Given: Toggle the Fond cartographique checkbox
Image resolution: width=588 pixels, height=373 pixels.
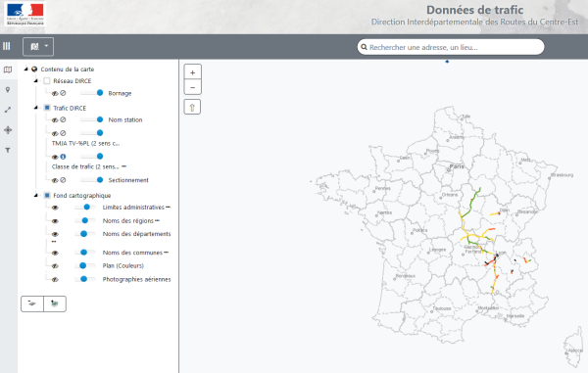Looking at the screenshot, I should pos(47,195).
